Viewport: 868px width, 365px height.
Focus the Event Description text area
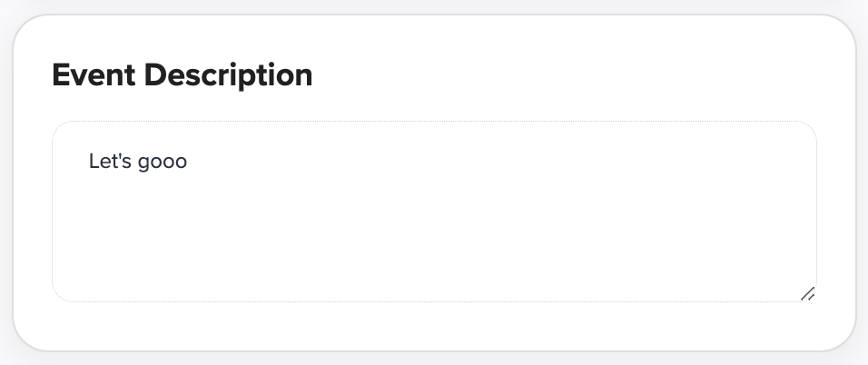434,211
